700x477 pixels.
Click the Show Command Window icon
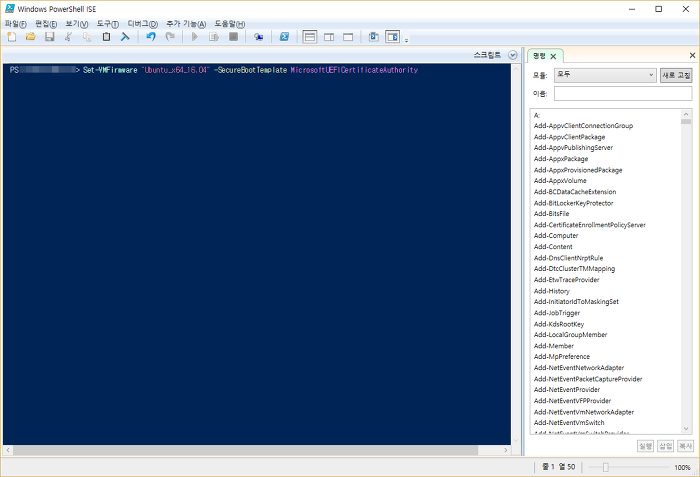point(374,37)
